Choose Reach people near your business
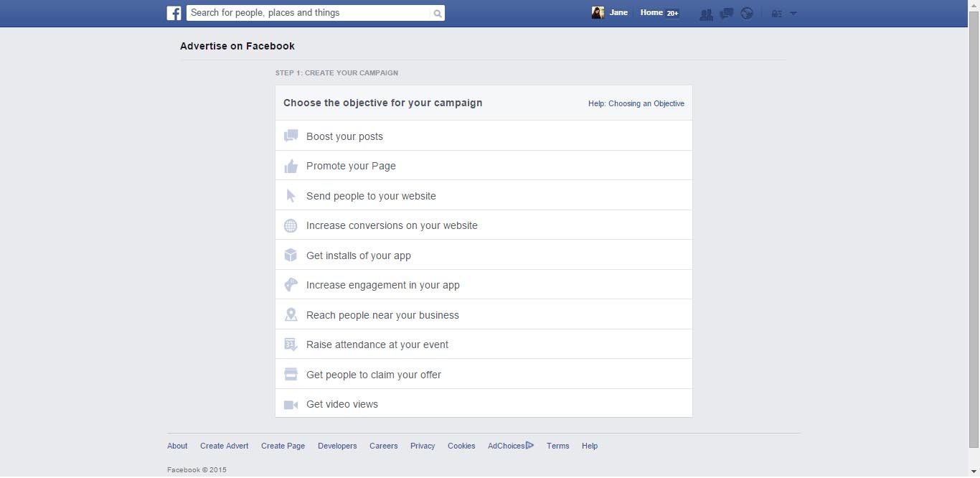Image resolution: width=980 pixels, height=478 pixels. point(484,314)
